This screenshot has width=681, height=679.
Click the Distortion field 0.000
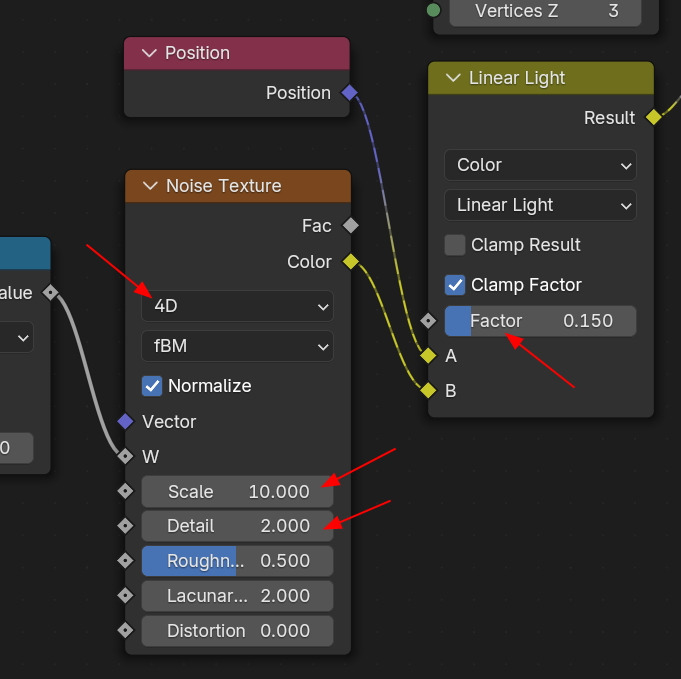[x=237, y=631]
